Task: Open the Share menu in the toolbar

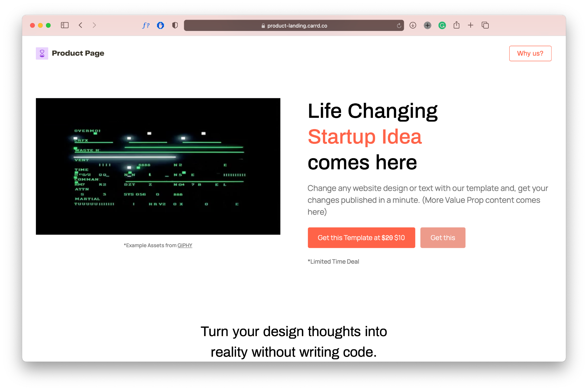Action: (457, 25)
